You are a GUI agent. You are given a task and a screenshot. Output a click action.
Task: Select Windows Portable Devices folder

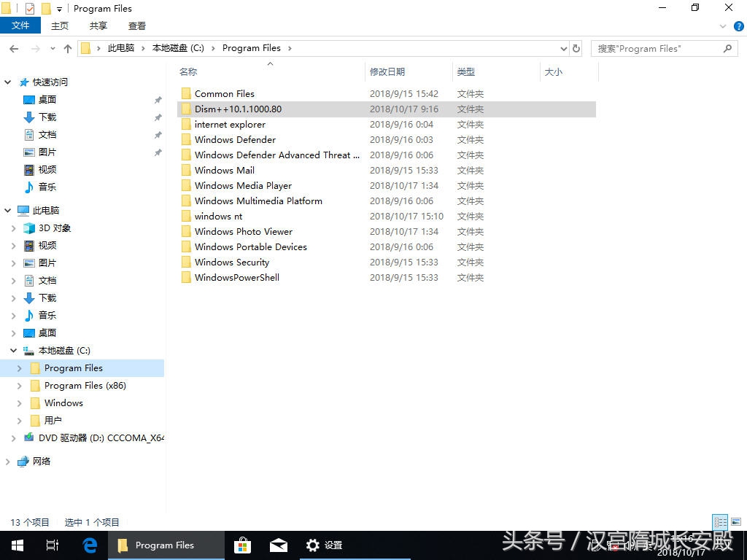pyautogui.click(x=251, y=247)
